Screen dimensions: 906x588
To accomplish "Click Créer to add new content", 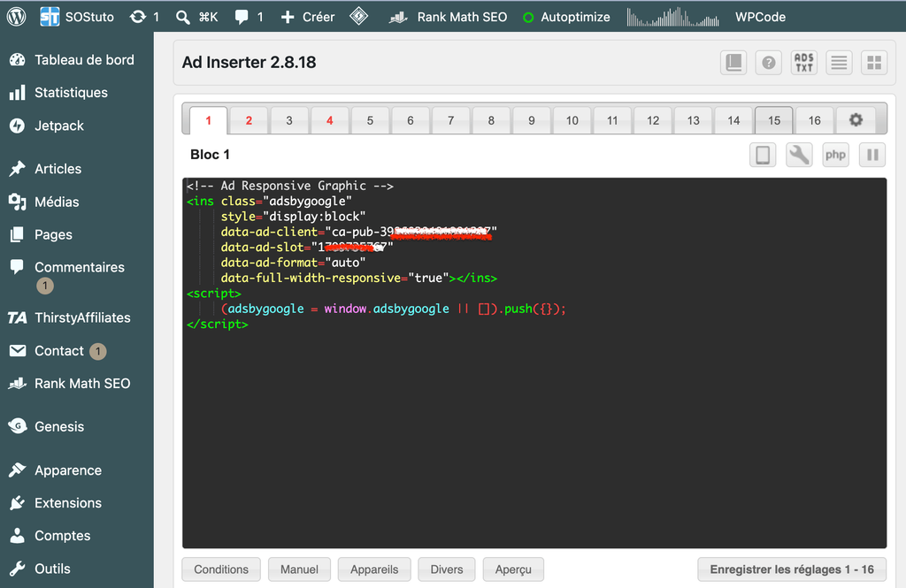I will 307,17.
